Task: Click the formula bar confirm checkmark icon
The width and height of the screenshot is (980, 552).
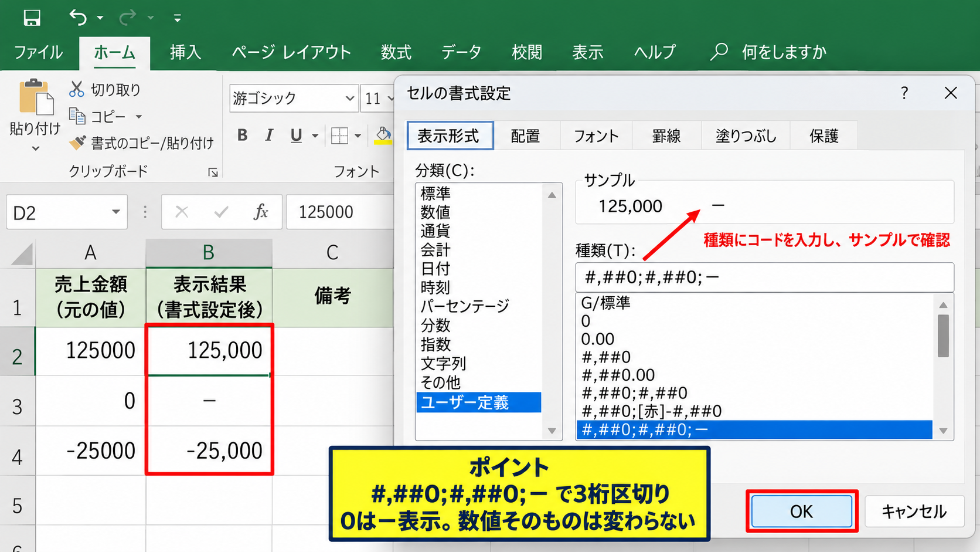Action: coord(221,212)
